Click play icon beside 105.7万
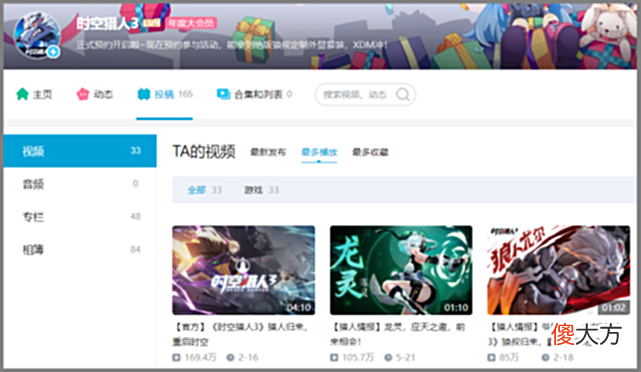The image size is (641, 372). [334, 358]
